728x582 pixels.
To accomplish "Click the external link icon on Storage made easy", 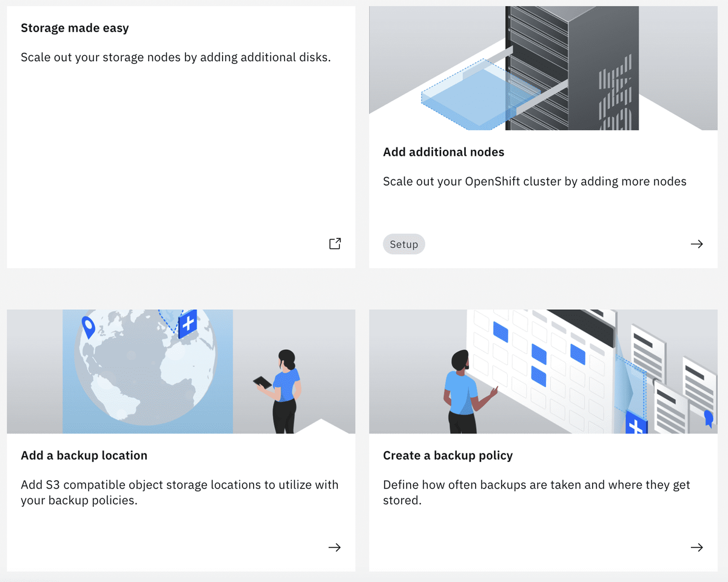I will [334, 243].
